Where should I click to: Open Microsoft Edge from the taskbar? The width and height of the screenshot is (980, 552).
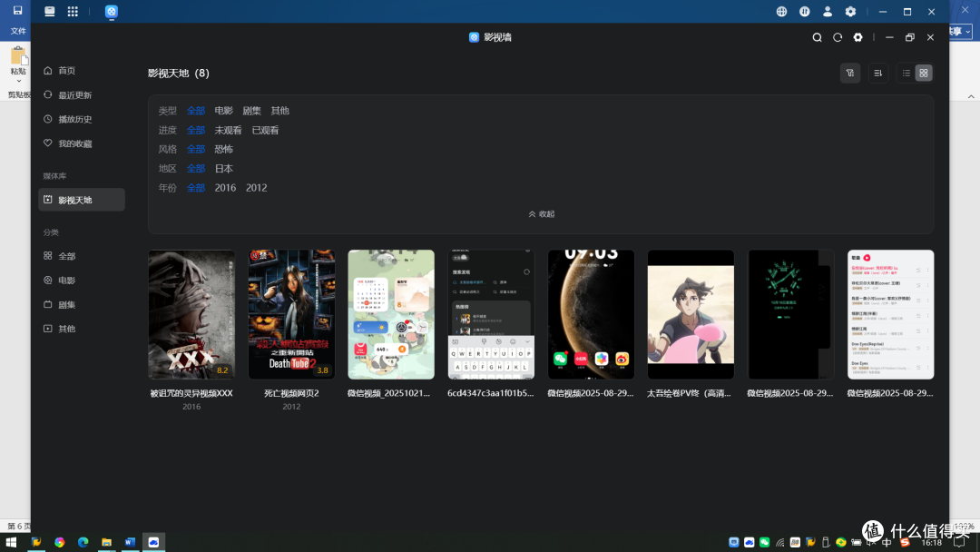click(83, 542)
